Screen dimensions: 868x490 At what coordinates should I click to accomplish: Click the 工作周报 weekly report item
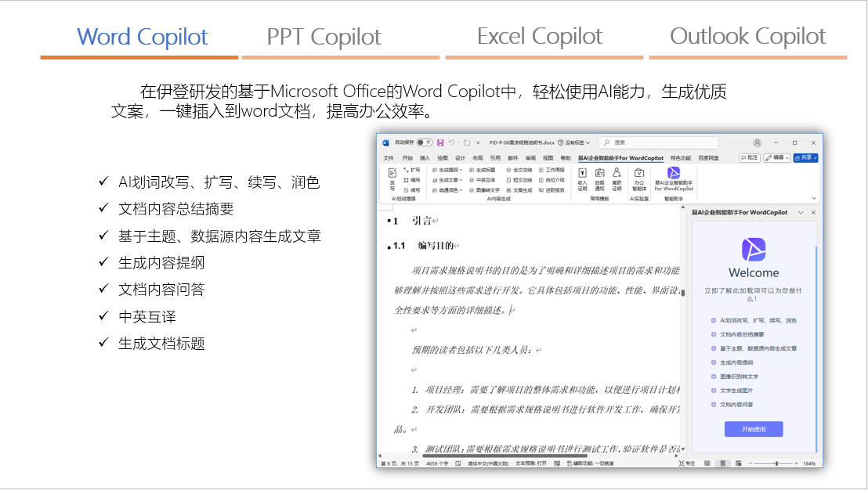click(552, 170)
